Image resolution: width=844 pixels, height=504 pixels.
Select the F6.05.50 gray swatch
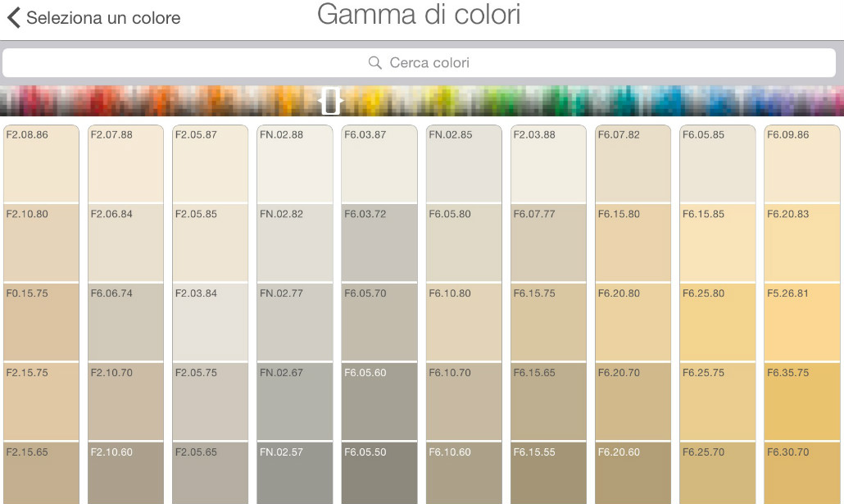tap(379, 474)
